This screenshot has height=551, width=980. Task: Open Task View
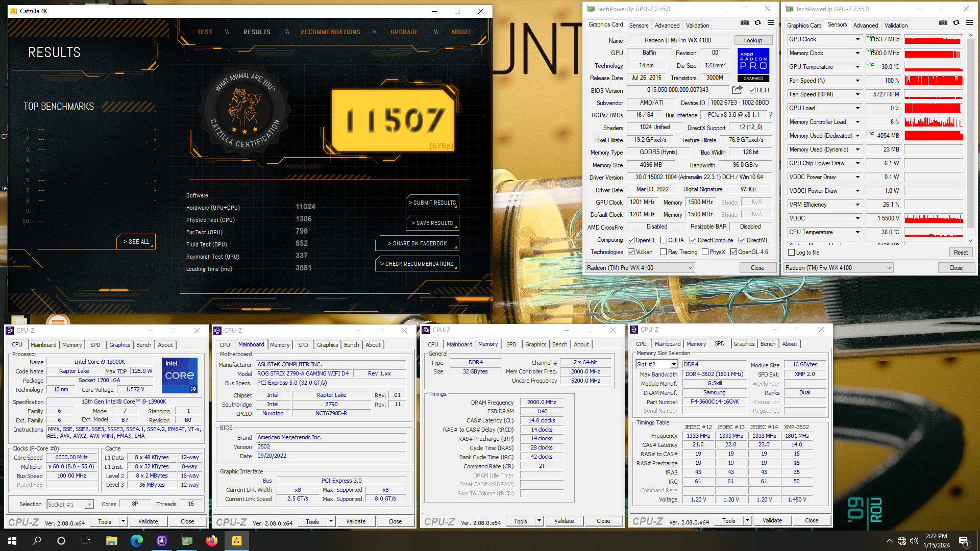[x=86, y=541]
